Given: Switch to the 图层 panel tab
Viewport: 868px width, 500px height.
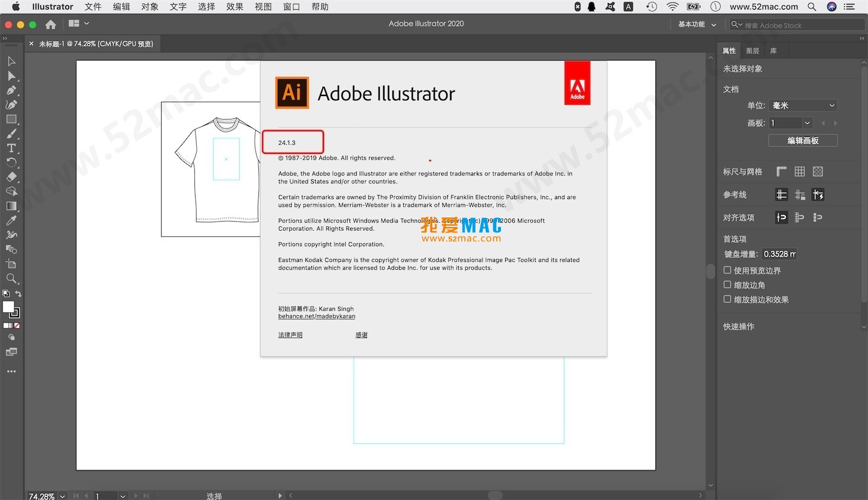Looking at the screenshot, I should coord(752,51).
